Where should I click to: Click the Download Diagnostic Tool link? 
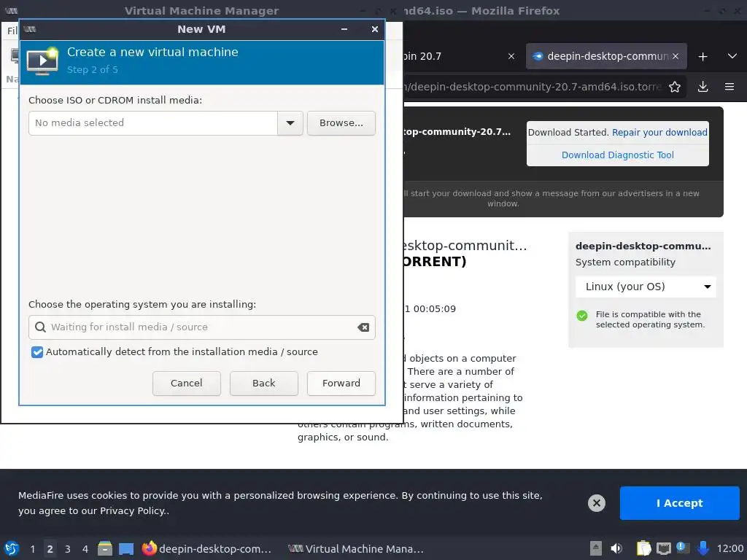click(617, 155)
